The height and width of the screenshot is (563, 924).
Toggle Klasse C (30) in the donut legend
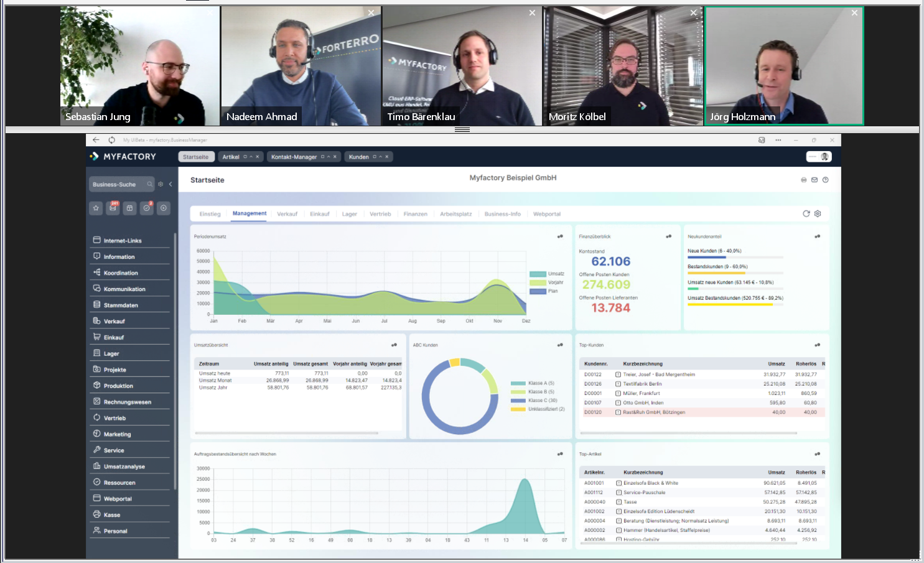(534, 401)
